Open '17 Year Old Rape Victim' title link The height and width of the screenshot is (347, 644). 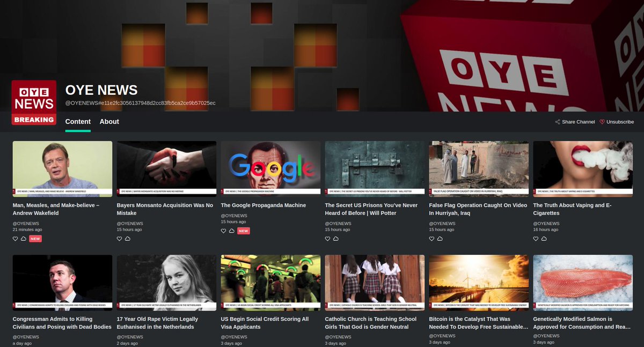click(x=157, y=323)
